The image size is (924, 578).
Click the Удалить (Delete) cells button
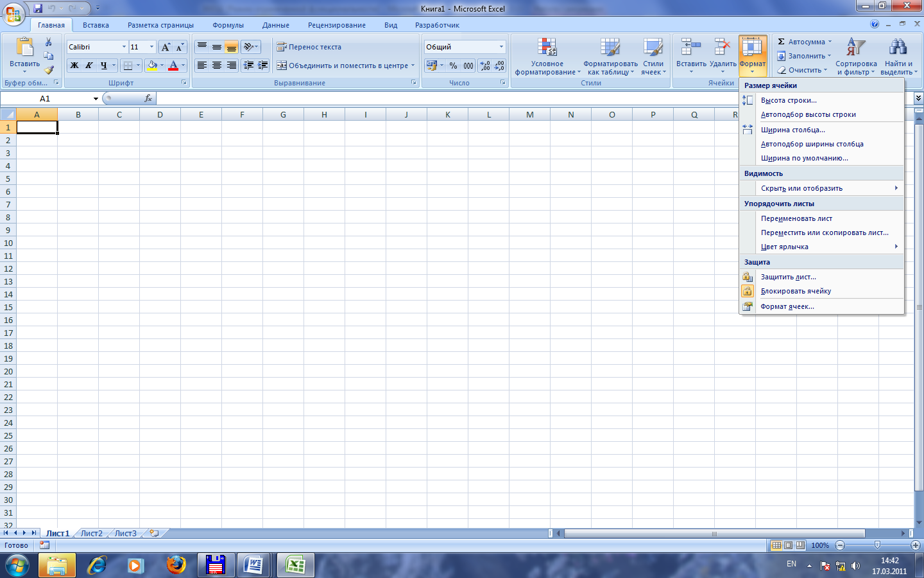[723, 57]
